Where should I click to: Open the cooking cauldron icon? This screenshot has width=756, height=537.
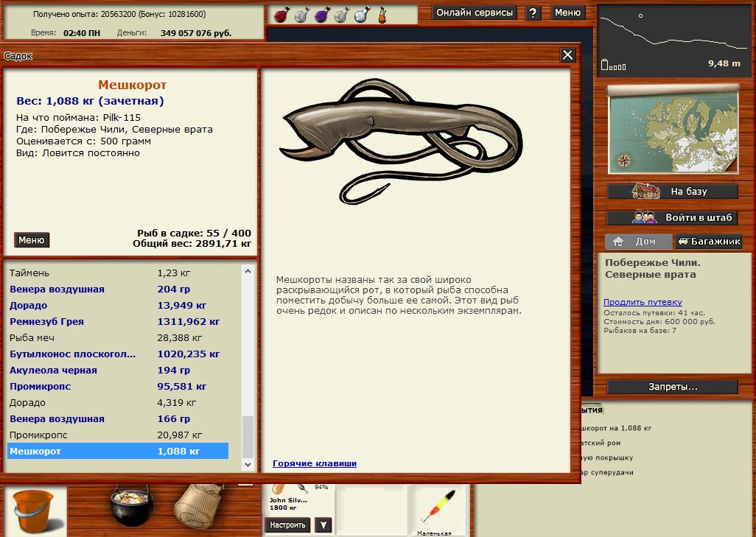[x=132, y=506]
